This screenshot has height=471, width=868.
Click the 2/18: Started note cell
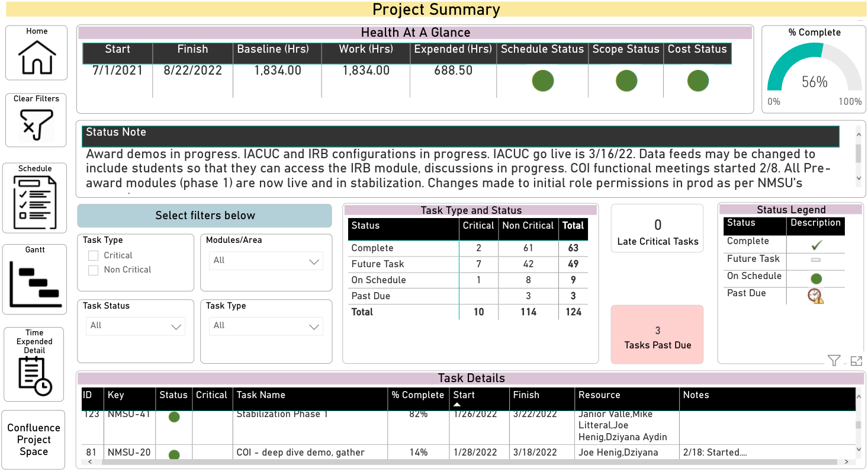[715, 453]
